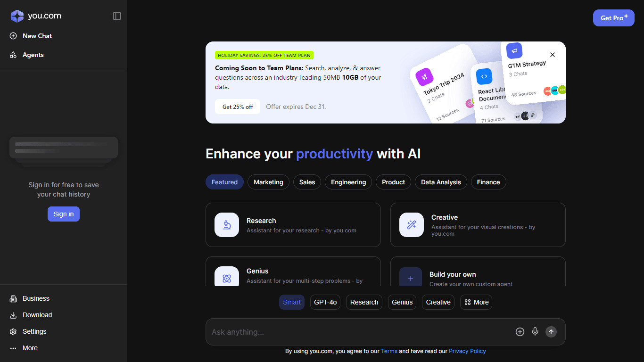Click the Agents shapes icon
This screenshot has height=362, width=644.
pos(13,55)
